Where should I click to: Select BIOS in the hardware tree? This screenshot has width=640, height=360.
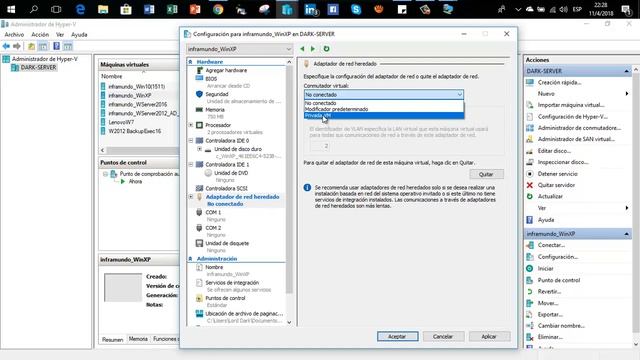(x=211, y=78)
